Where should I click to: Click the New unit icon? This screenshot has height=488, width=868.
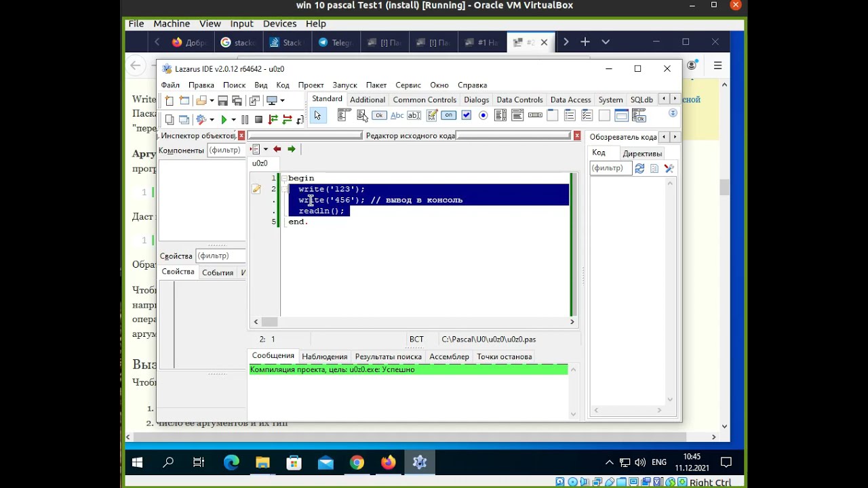coord(170,100)
